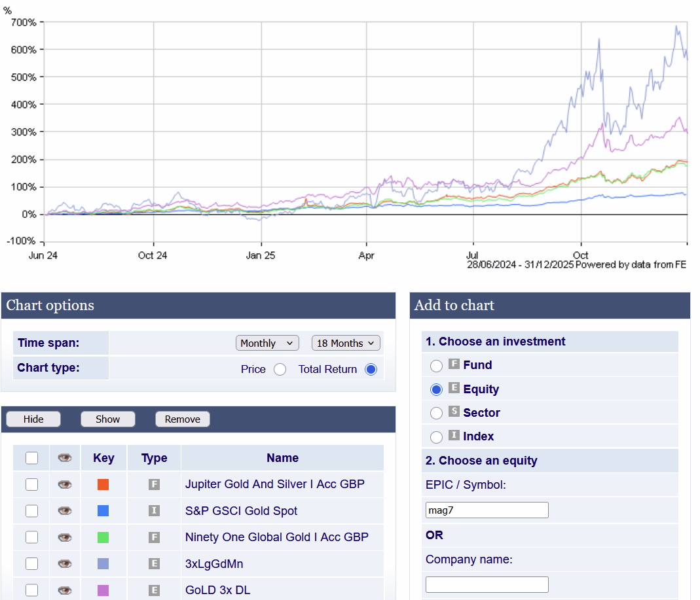Viewport: 700px width, 600px height.
Task: Click the Index 'I' icon in Add to chart
Action: coord(454,436)
